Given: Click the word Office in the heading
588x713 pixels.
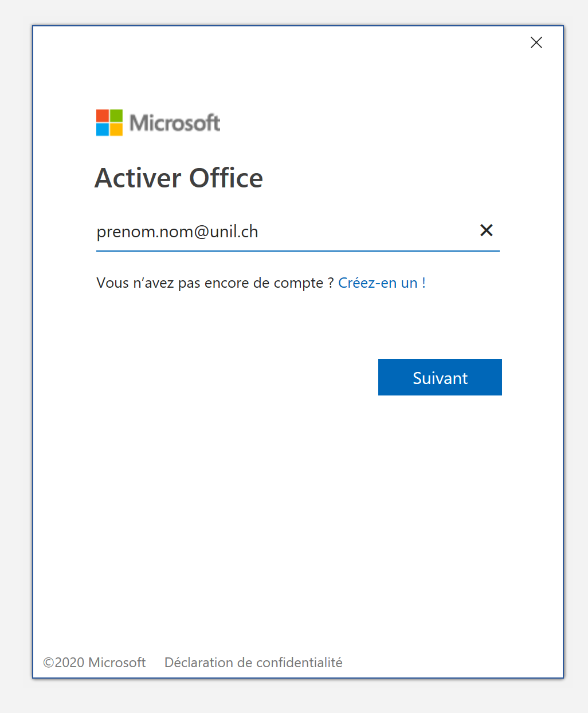Looking at the screenshot, I should pyautogui.click(x=226, y=178).
